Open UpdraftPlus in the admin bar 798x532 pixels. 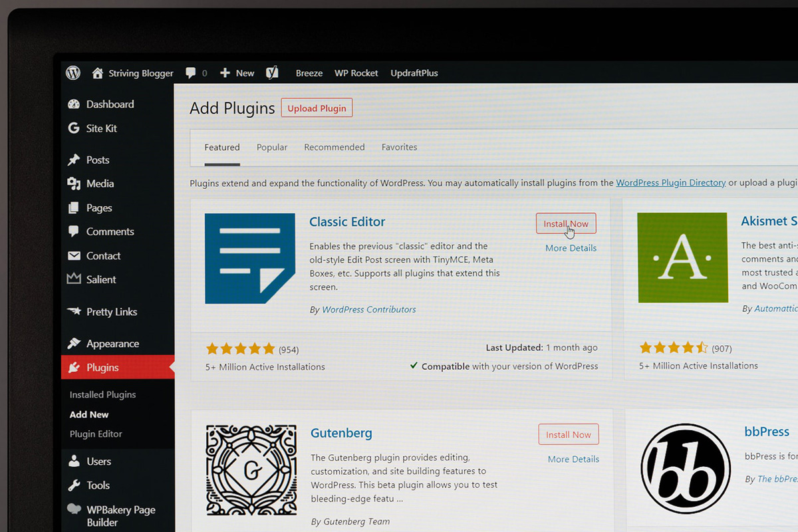coord(414,73)
